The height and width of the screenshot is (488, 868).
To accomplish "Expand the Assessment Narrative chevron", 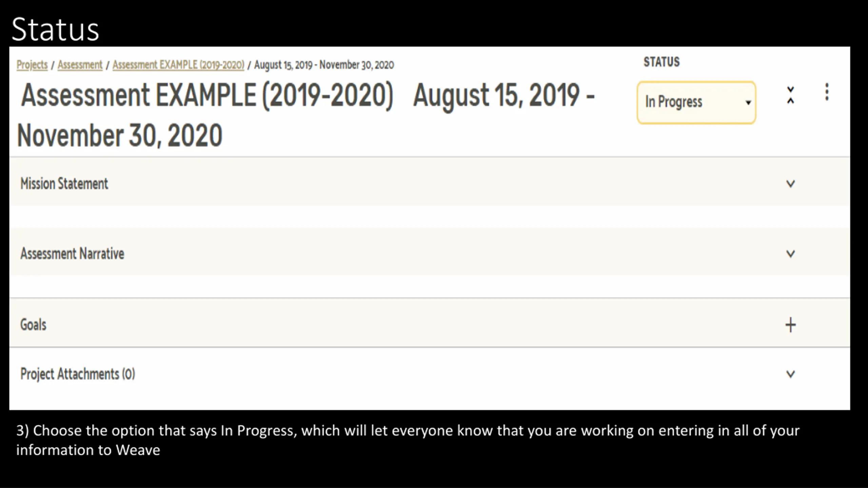I will [x=790, y=253].
